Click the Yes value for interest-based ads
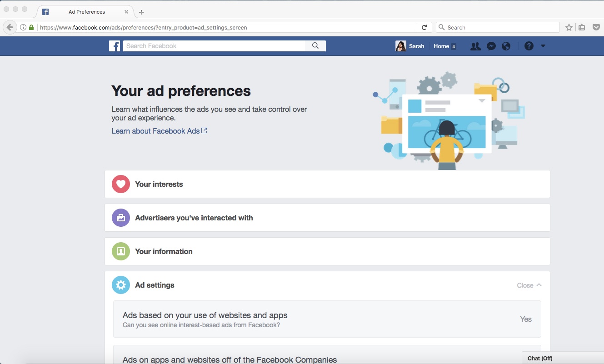Screen dimensions: 604x364 [526, 319]
